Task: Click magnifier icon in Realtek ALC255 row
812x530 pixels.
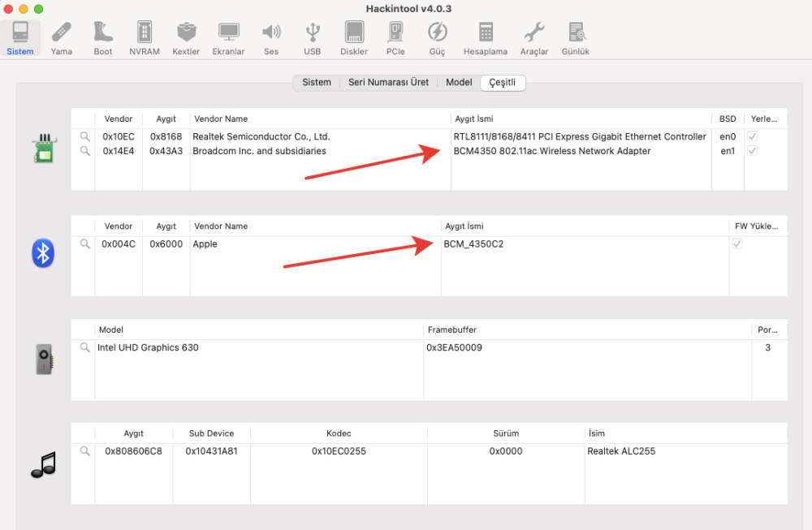Action: [x=85, y=450]
